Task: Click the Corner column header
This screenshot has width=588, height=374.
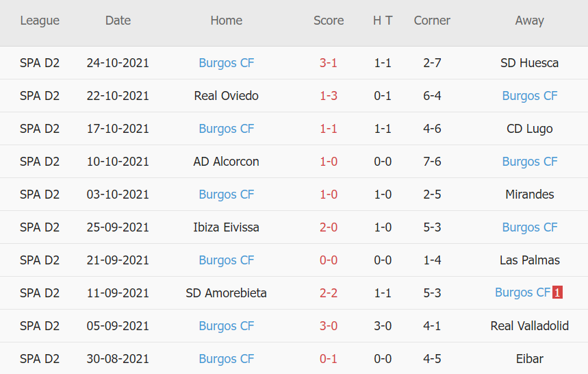Action: click(432, 21)
